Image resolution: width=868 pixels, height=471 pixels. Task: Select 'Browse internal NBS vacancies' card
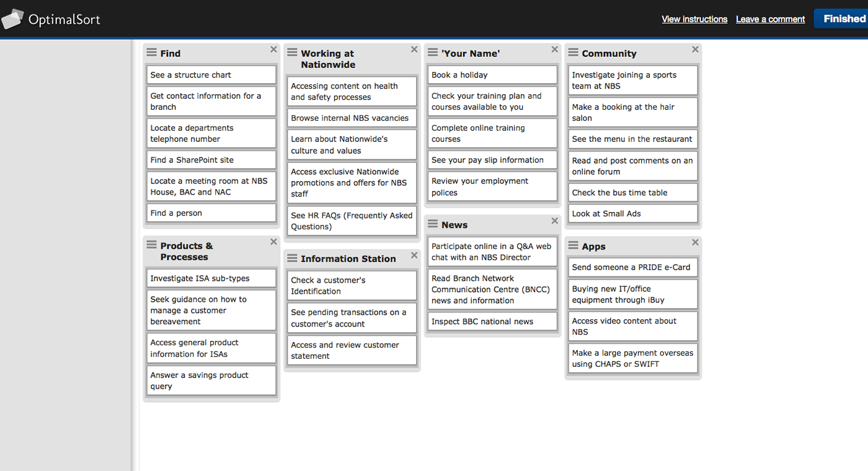coord(352,118)
